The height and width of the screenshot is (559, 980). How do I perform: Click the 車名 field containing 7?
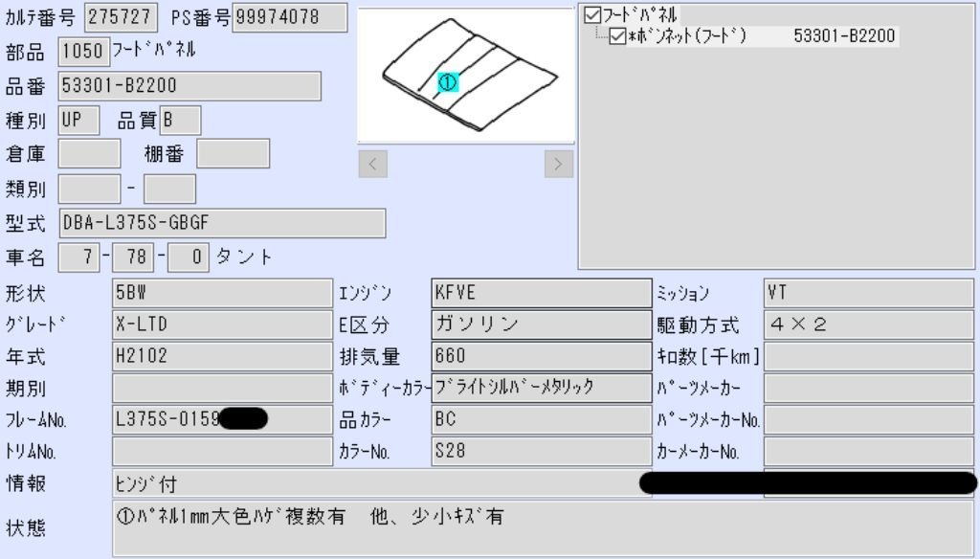click(x=78, y=257)
